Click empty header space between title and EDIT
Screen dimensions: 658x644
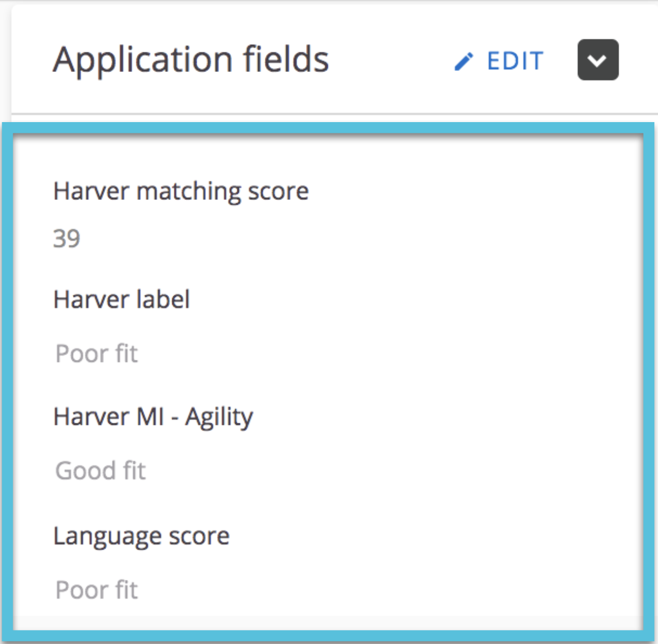pyautogui.click(x=389, y=60)
